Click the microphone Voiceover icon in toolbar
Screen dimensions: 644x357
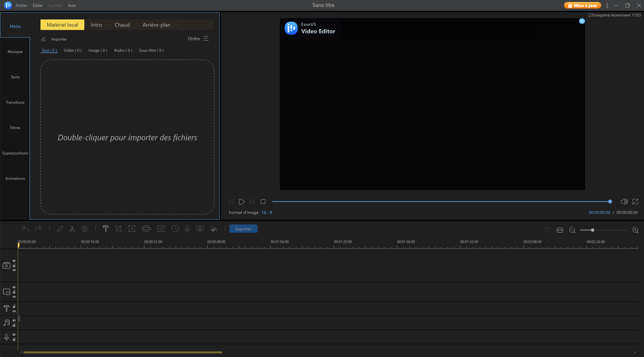click(187, 229)
